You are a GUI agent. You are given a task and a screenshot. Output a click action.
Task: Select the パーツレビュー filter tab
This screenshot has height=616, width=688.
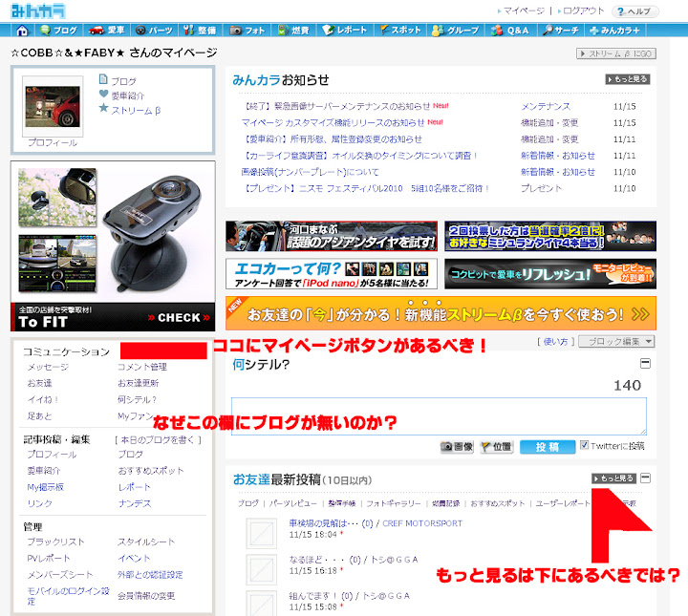(x=292, y=503)
